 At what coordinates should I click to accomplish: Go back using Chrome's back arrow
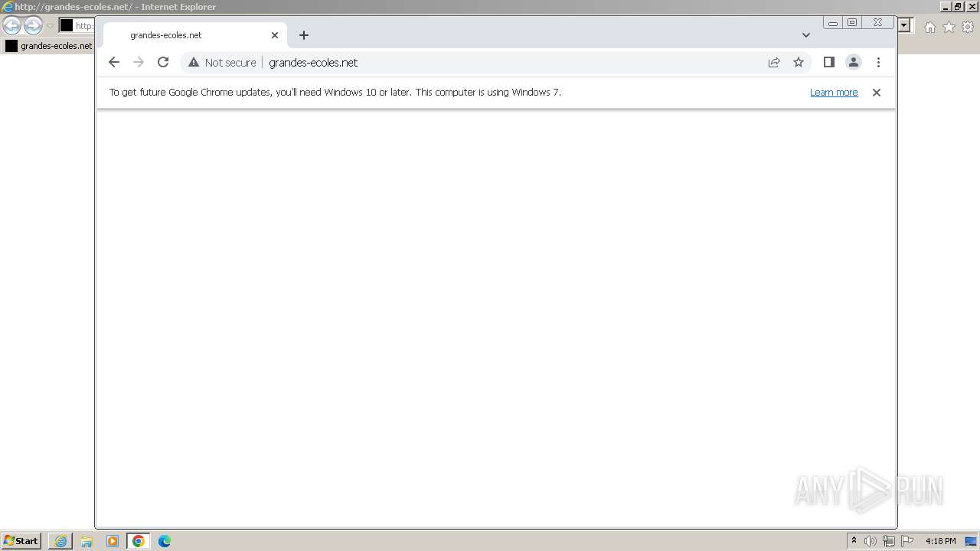(x=114, y=63)
